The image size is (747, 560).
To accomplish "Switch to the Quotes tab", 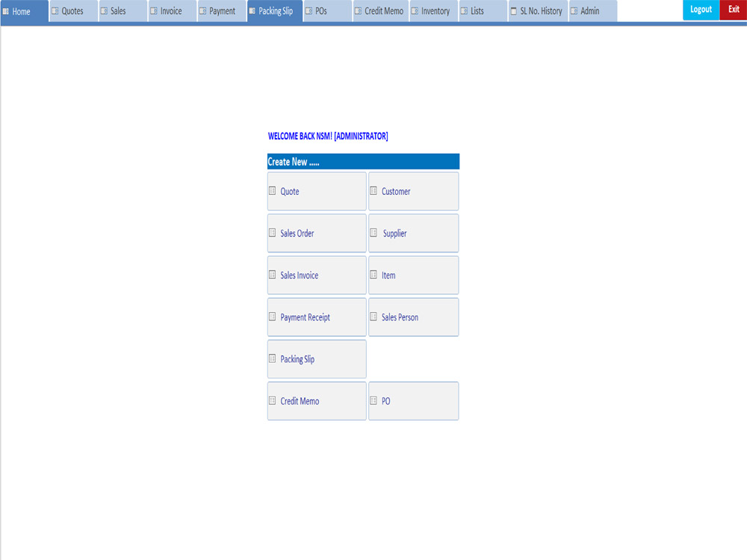I will [x=73, y=11].
